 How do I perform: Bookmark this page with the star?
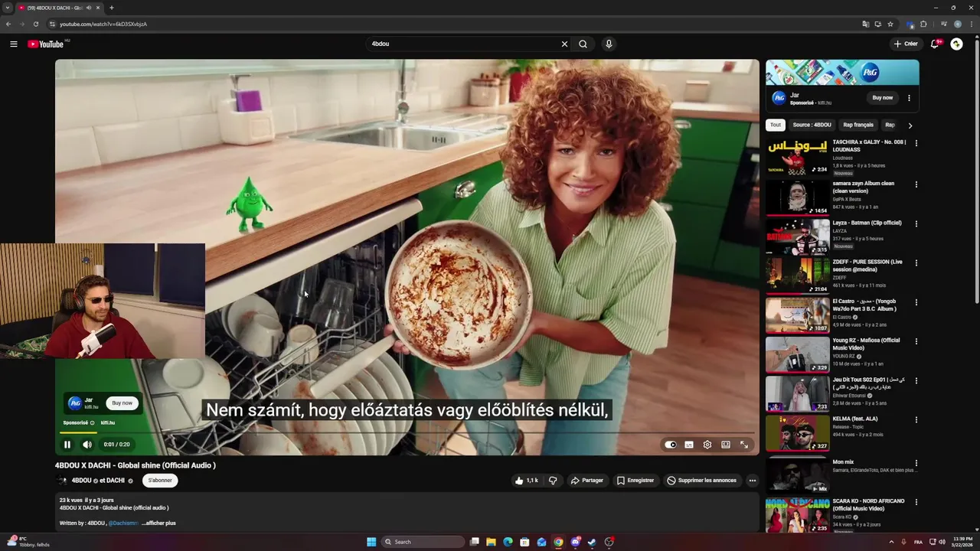pos(890,24)
